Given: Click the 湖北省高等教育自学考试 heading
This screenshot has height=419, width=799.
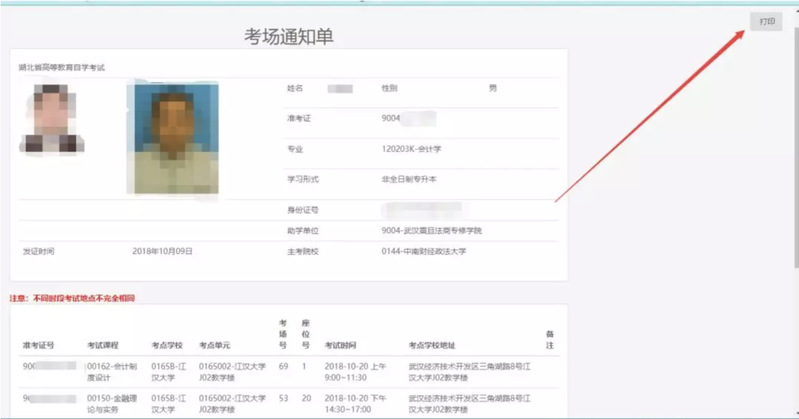Looking at the screenshot, I should point(62,67).
